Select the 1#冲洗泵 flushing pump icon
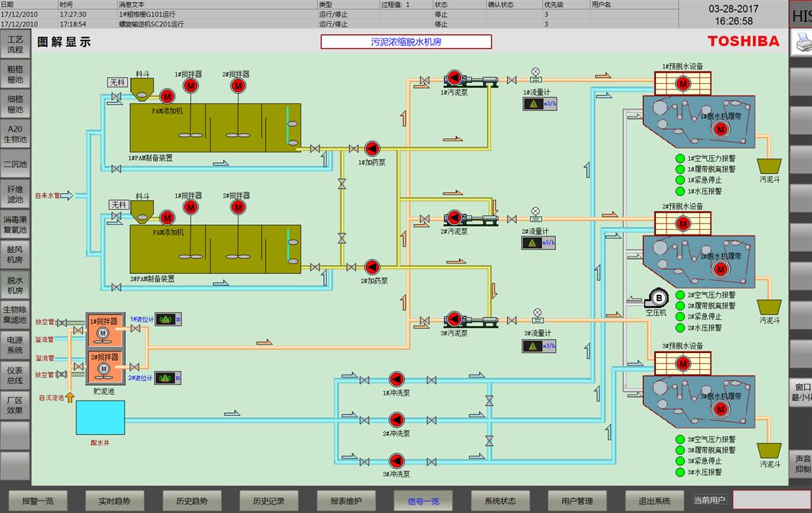 point(397,380)
